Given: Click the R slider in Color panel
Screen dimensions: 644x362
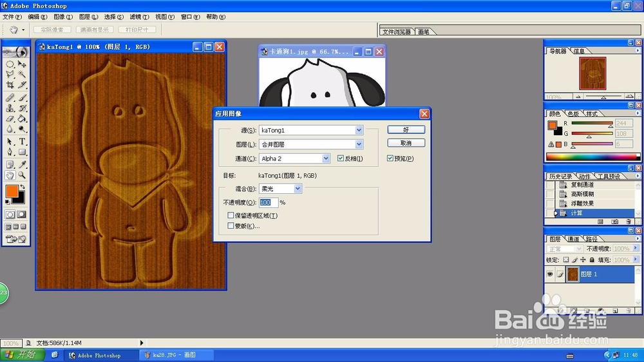Looking at the screenshot, I should click(592, 123).
